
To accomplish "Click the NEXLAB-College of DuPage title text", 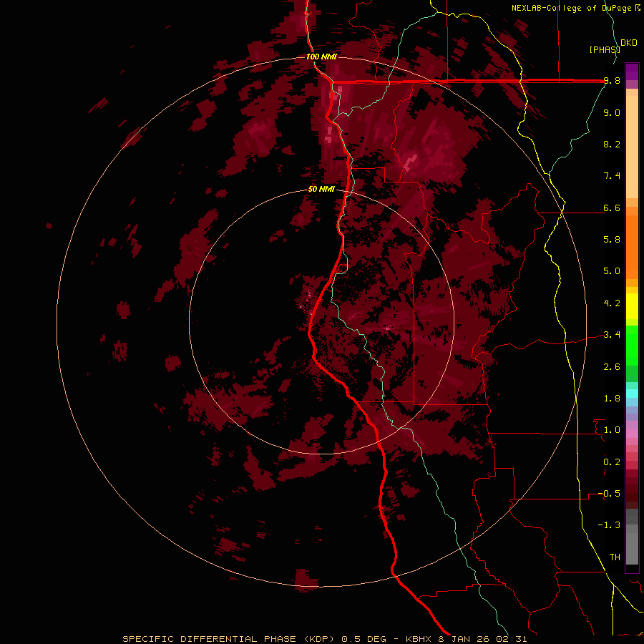I will (x=572, y=8).
